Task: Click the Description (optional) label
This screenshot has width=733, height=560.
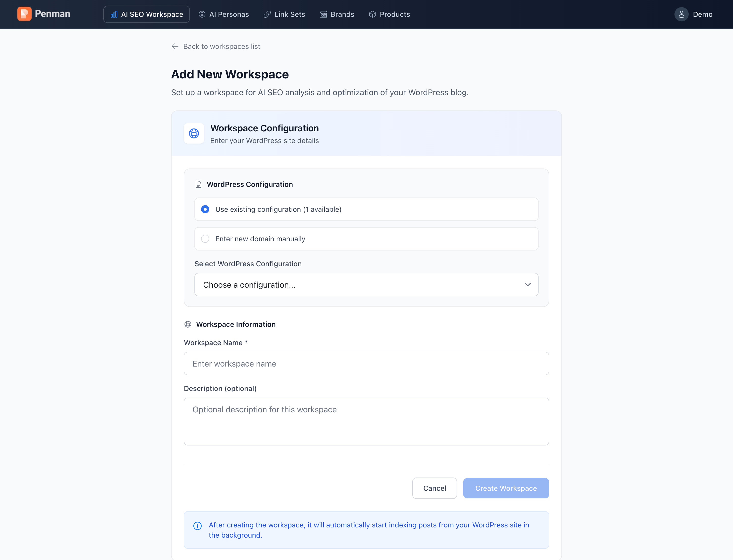Action: tap(220, 389)
